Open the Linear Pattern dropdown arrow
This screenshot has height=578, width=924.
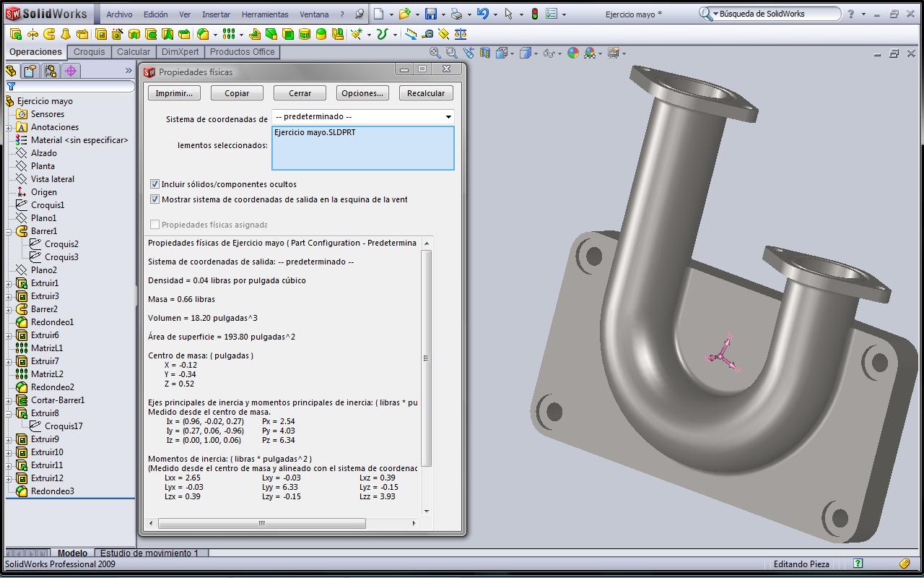point(241,35)
